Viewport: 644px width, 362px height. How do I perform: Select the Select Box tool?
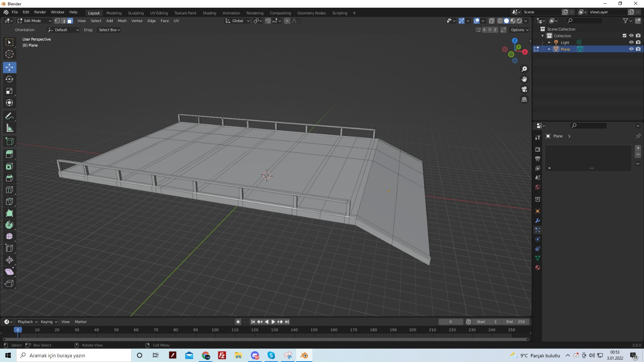(x=9, y=42)
